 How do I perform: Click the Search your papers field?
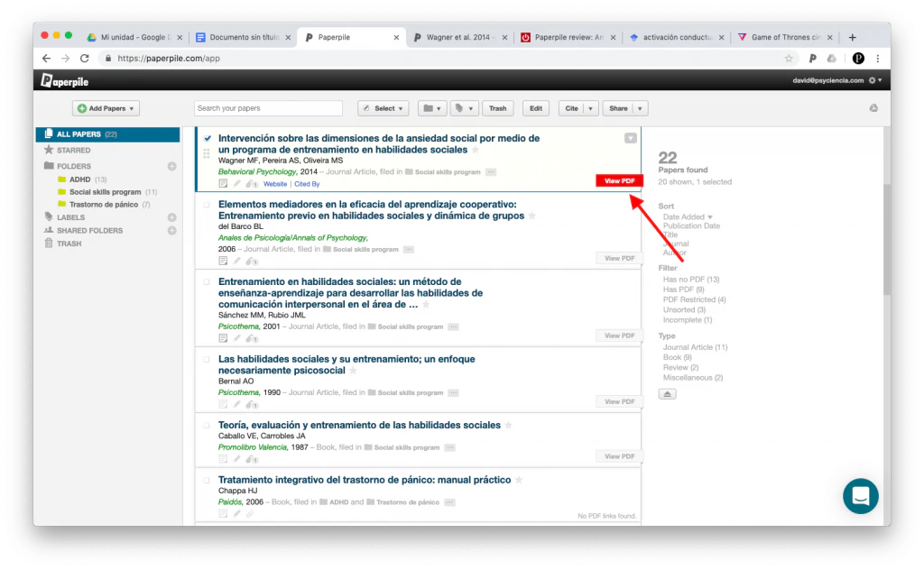[268, 108]
